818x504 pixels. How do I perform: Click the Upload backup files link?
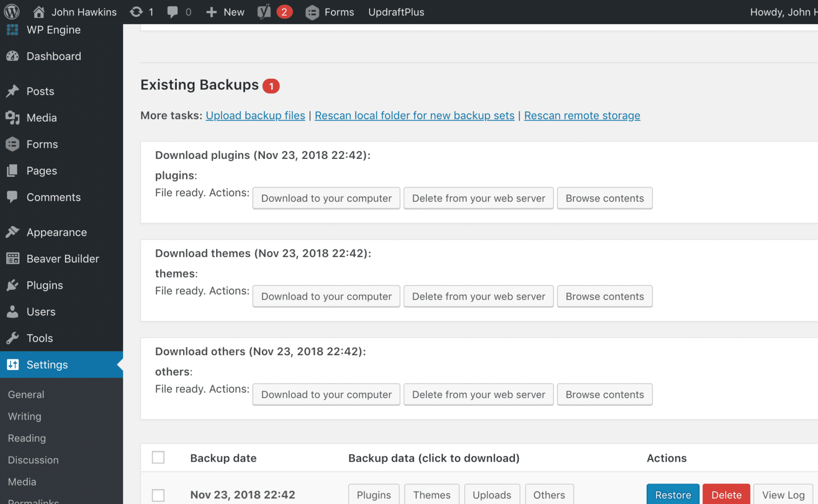[x=255, y=116]
